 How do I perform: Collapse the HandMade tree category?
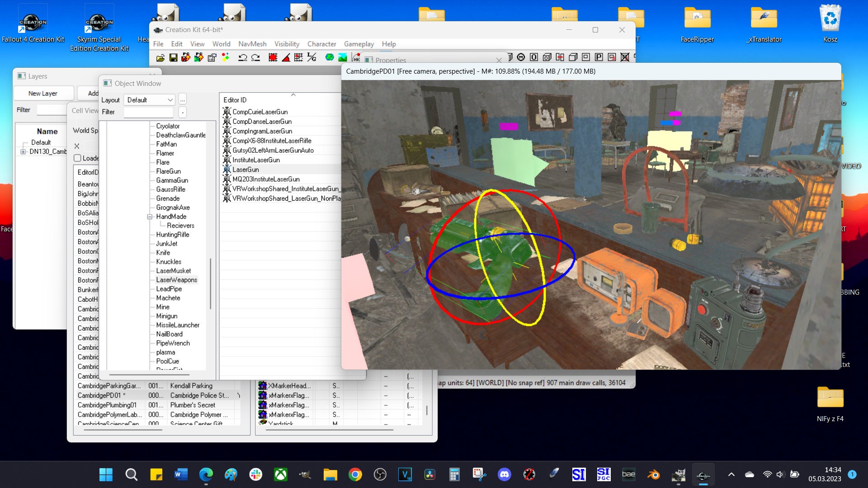(x=150, y=217)
